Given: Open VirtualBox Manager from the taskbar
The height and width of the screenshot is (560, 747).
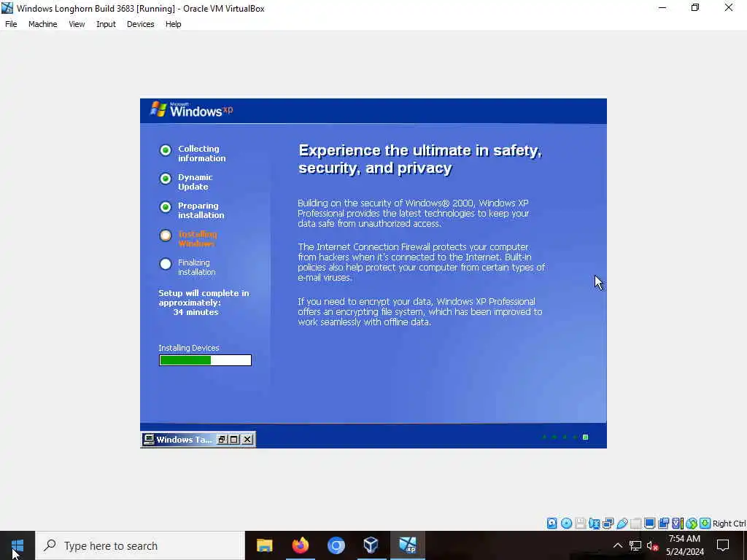Looking at the screenshot, I should [x=371, y=545].
